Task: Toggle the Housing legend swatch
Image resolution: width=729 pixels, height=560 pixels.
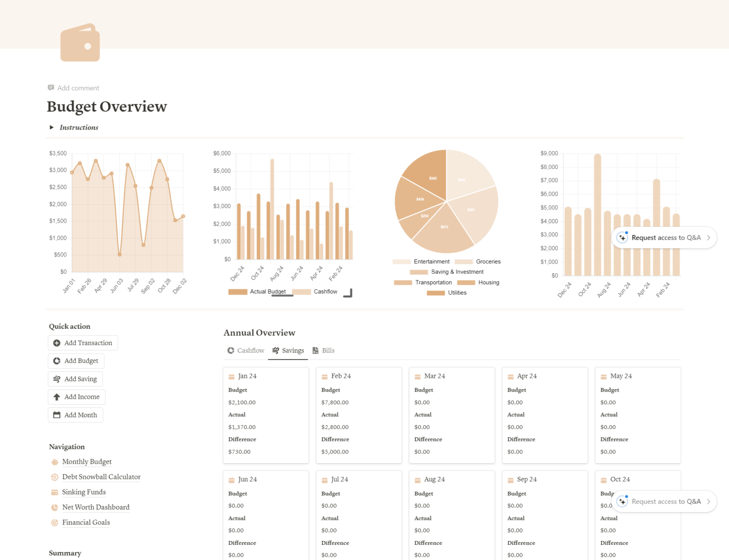Action: tap(466, 283)
